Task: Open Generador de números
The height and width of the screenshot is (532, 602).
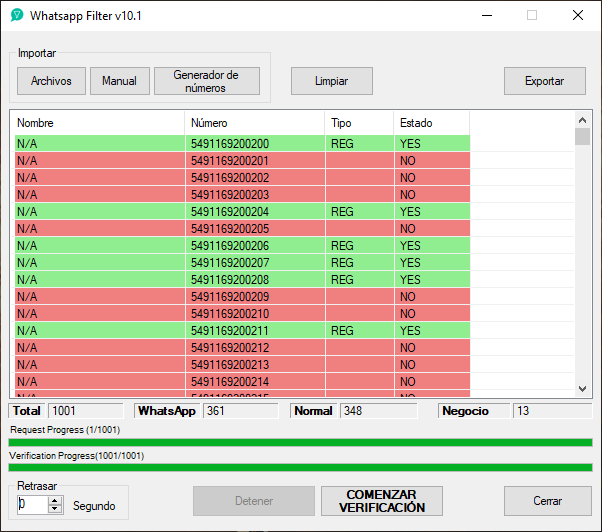Action: pyautogui.click(x=207, y=81)
